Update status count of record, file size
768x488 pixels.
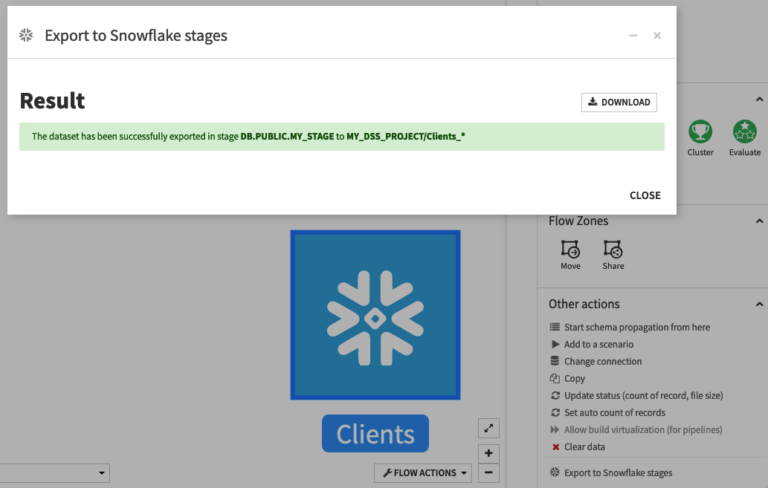tap(642, 396)
